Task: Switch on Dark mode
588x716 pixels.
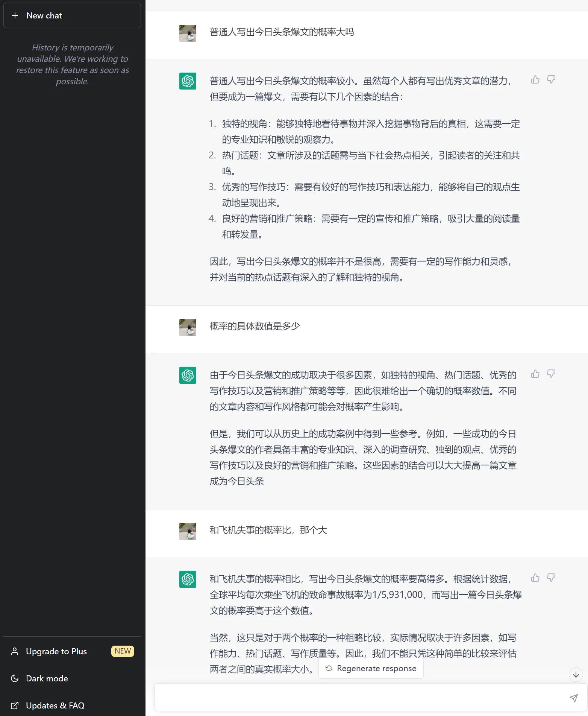Action: pyautogui.click(x=72, y=678)
